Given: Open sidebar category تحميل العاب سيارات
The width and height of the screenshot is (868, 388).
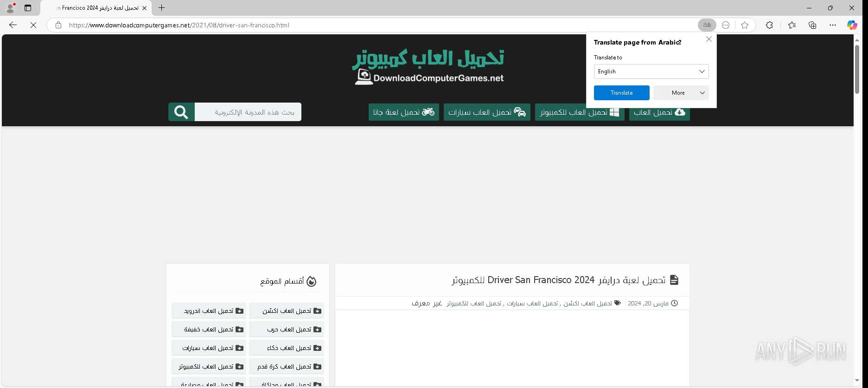Looking at the screenshot, I should [209, 348].
